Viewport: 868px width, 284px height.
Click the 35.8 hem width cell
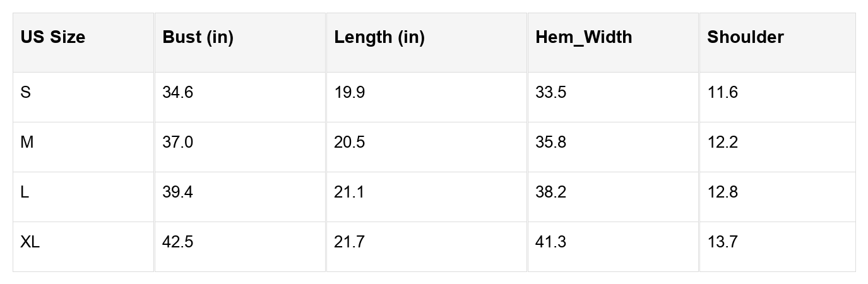(550, 143)
